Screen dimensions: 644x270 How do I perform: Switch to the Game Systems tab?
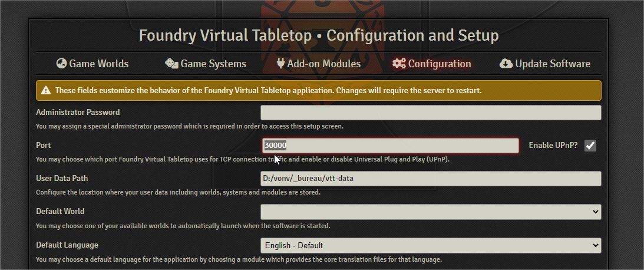pyautogui.click(x=206, y=64)
